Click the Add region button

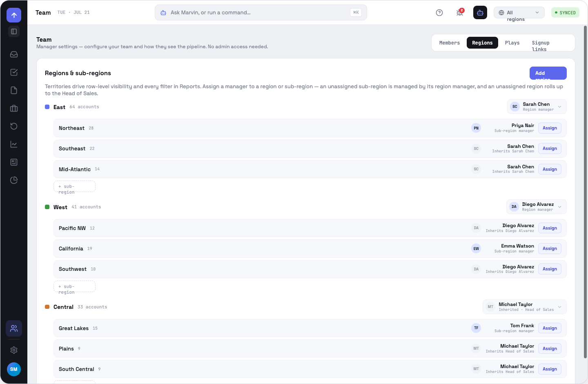548,73
